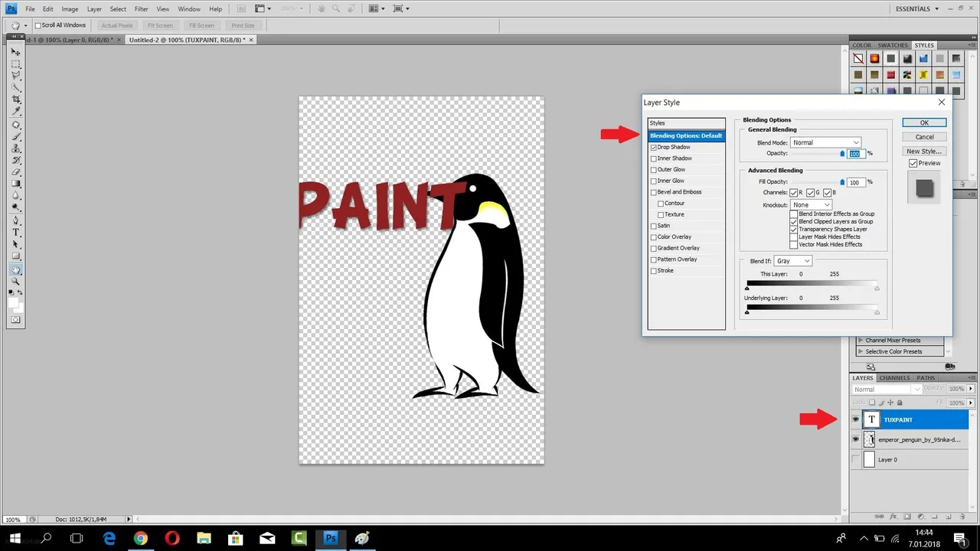Select the Brush tool

pyautogui.click(x=16, y=137)
